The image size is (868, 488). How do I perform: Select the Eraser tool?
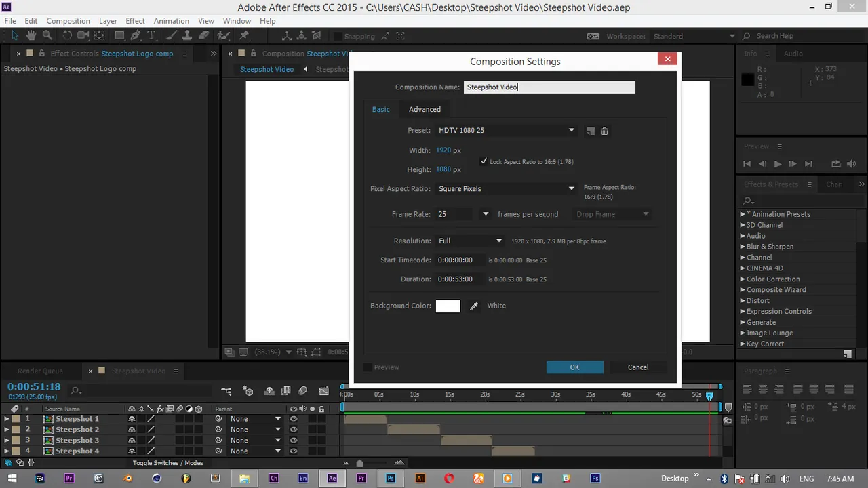(x=204, y=36)
